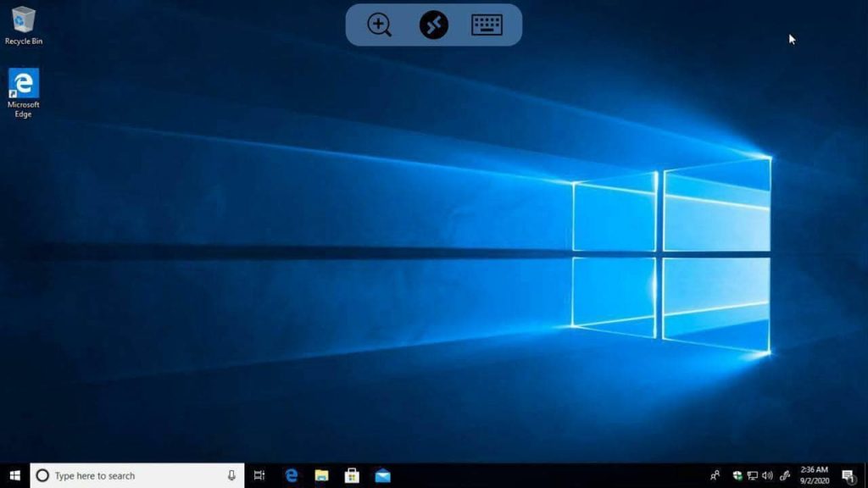Click the zoom magnifier in the remote toolbar
Viewport: 868px width, 488px height.
[x=379, y=25]
